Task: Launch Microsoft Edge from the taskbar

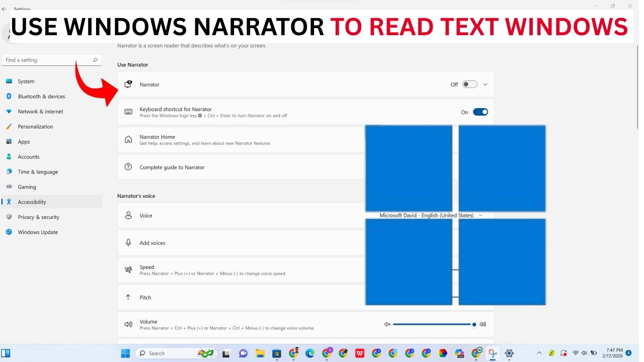Action: [310, 353]
